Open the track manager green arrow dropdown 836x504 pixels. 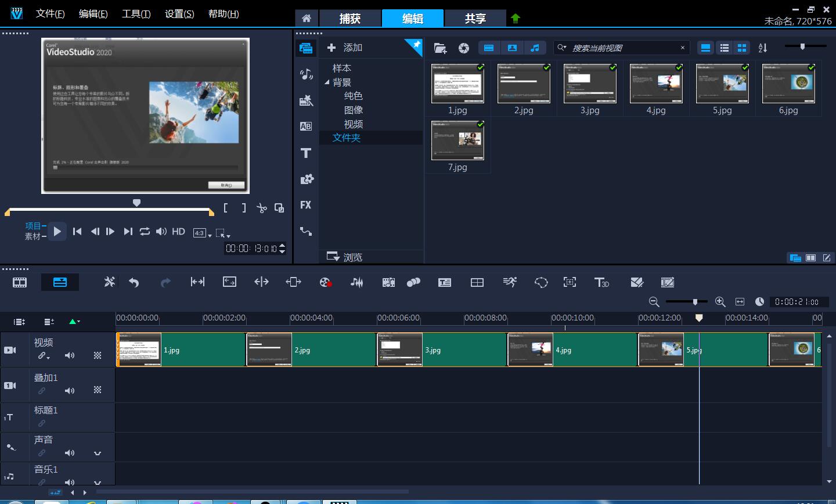coord(74,321)
